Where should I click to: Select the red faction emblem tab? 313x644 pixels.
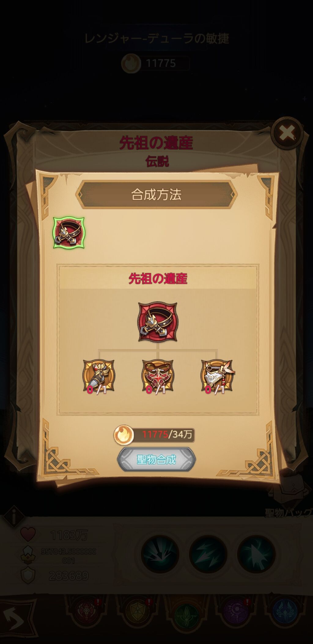pos(86,617)
